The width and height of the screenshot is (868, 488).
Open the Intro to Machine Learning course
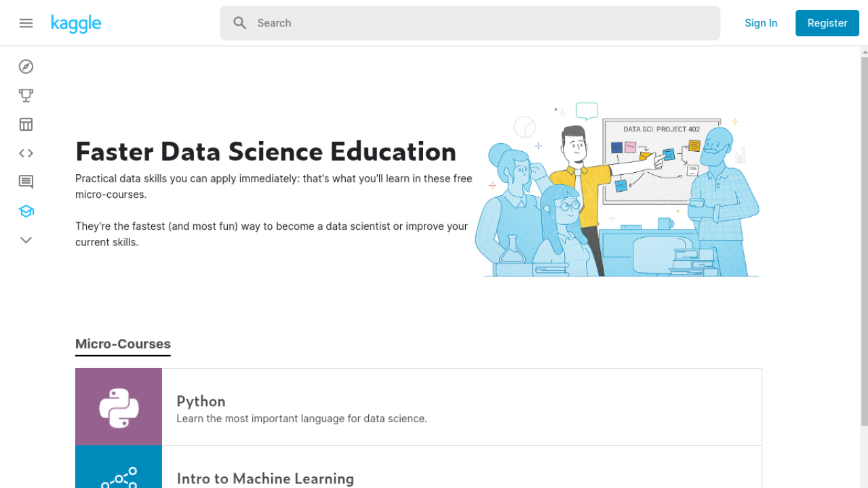pos(265,479)
